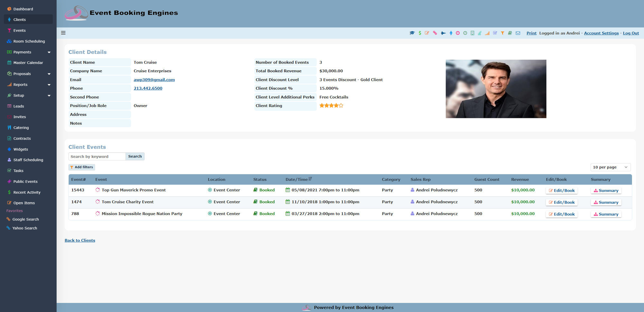Image resolution: width=644 pixels, height=312 pixels.
Task: Go to Clients in the sidebar
Action: pyautogui.click(x=28, y=20)
